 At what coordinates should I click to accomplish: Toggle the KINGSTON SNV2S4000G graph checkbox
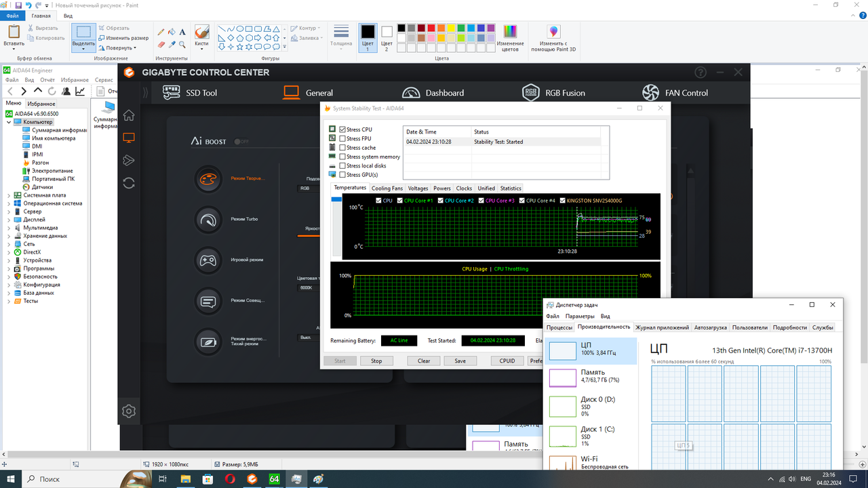coord(562,201)
